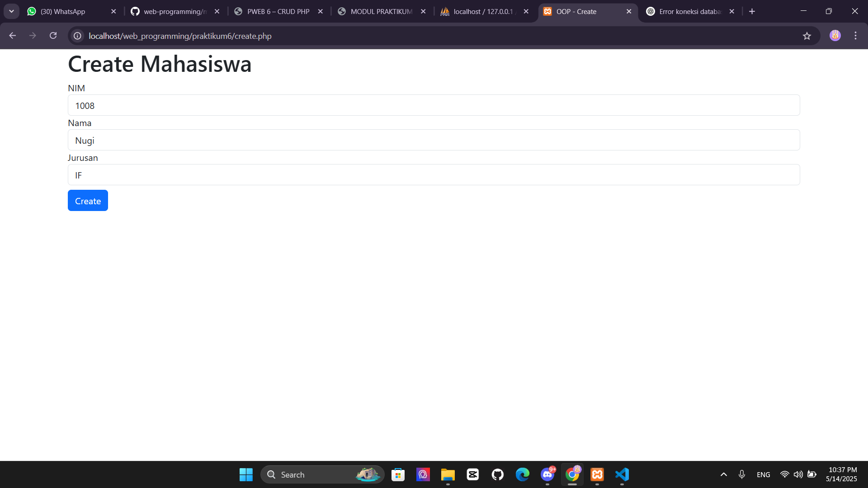Click the Create button on the form
The width and height of the screenshot is (868, 488).
coord(88,200)
